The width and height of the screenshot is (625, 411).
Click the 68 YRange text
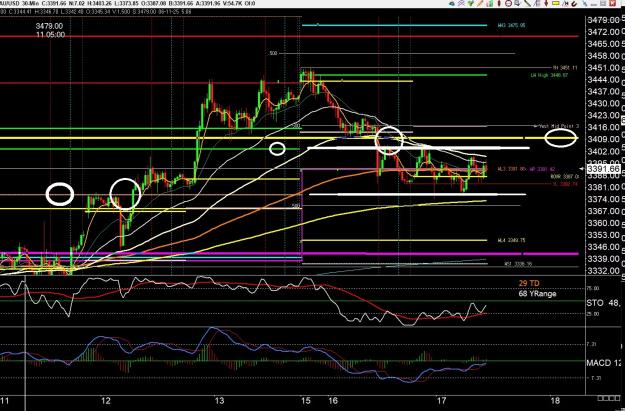click(537, 294)
